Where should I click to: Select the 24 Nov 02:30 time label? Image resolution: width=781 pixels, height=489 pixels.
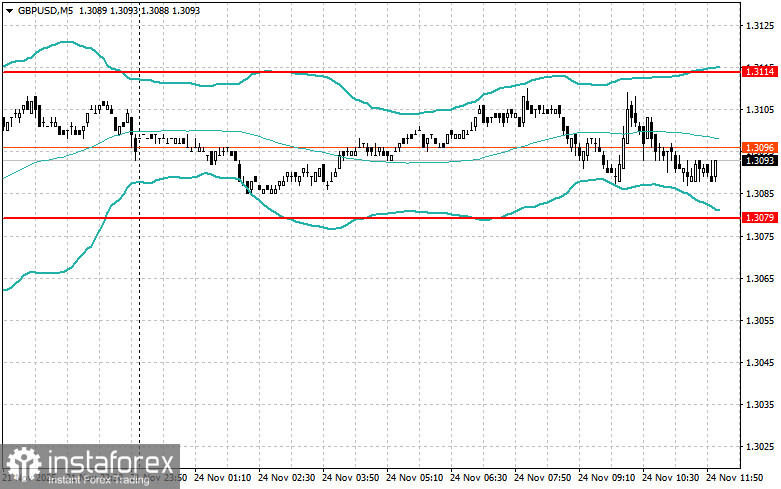click(x=286, y=478)
